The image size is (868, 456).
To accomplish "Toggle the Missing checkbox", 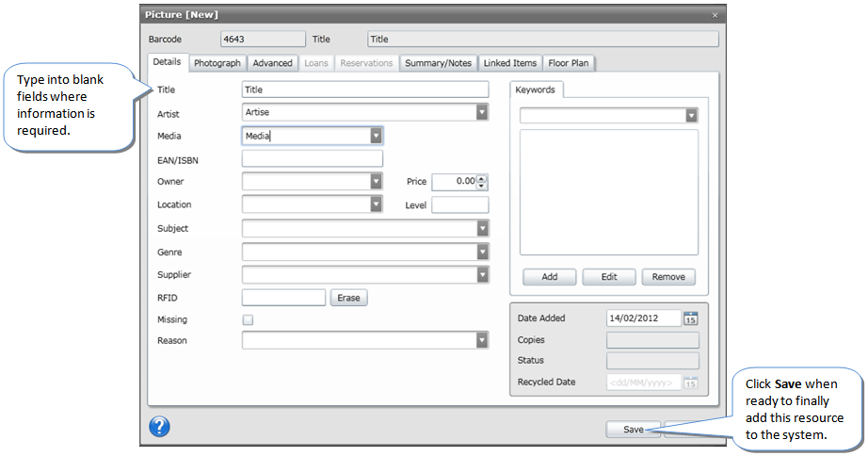I will (x=248, y=320).
